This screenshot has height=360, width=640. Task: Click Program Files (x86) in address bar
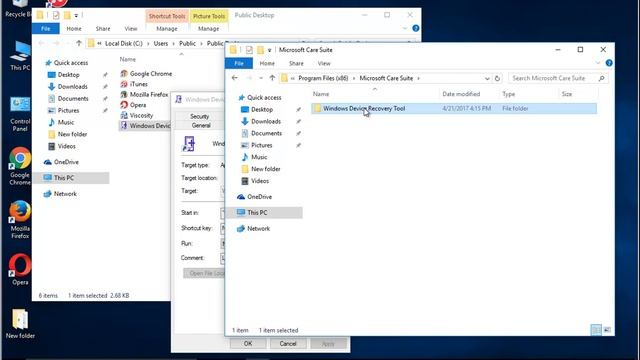(323, 78)
